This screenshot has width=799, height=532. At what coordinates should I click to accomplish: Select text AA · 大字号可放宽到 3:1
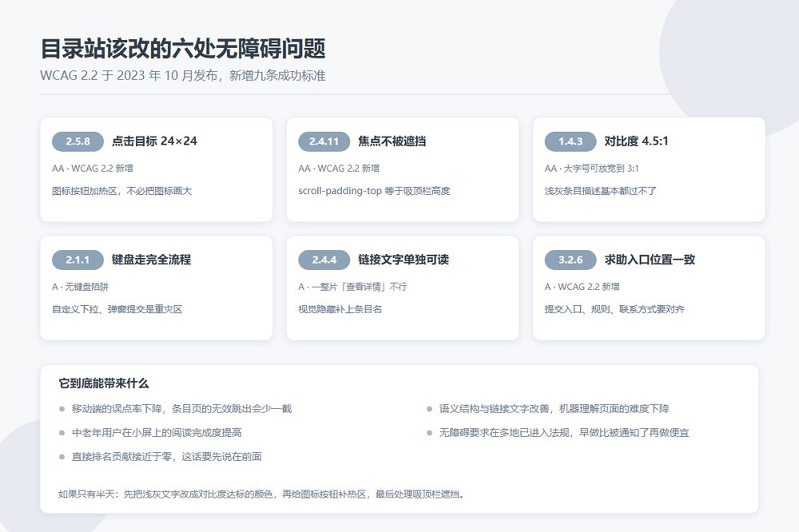(591, 169)
